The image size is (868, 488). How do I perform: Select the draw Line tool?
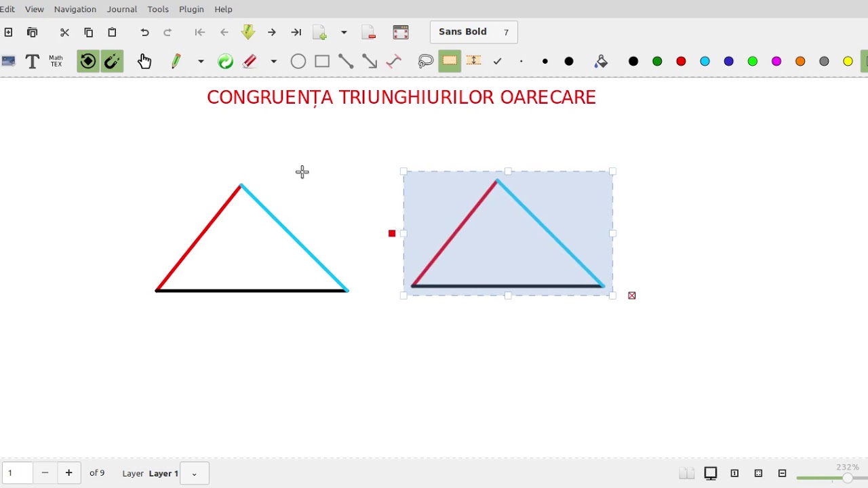pyautogui.click(x=346, y=61)
